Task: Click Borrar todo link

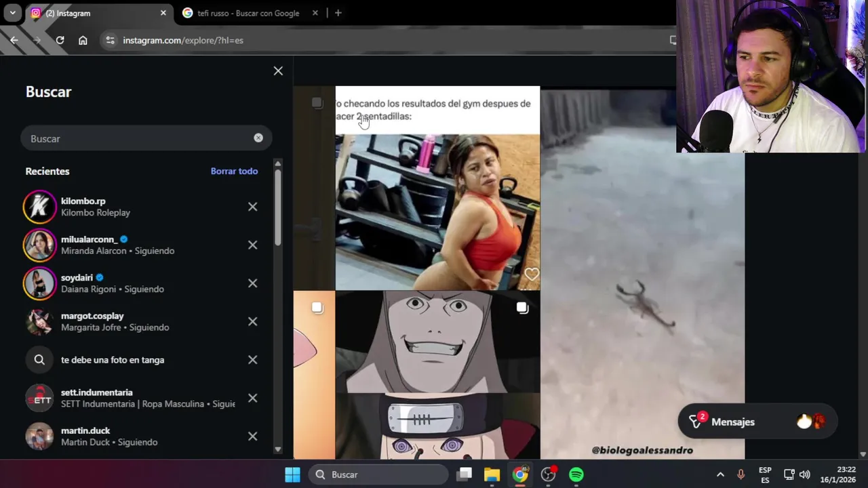Action: [234, 171]
